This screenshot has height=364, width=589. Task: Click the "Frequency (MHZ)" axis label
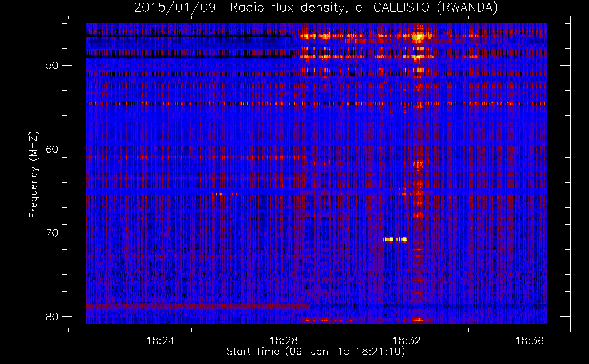click(x=33, y=175)
